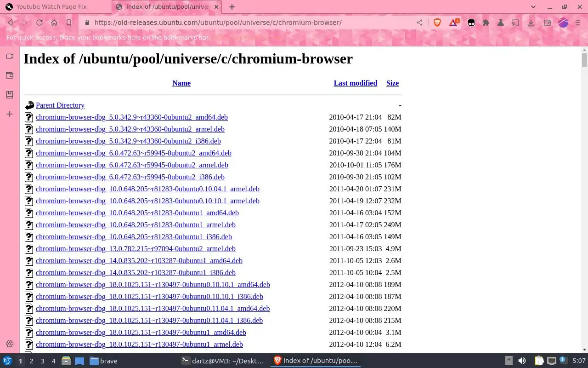The width and height of the screenshot is (588, 368).
Task: Click the '82M' size value
Action: pyautogui.click(x=394, y=117)
